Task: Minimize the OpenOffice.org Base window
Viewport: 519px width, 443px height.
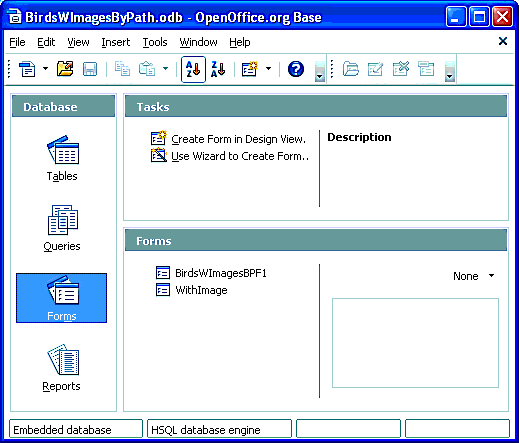Action: 456,16
